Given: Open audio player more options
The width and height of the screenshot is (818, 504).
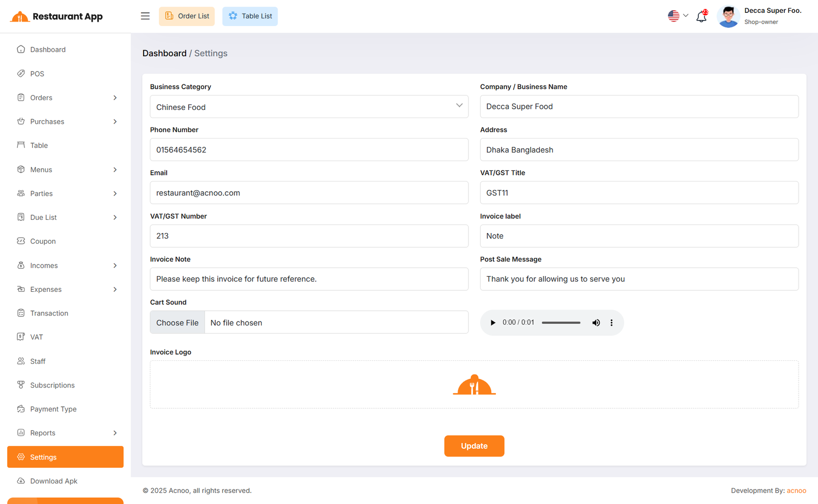Looking at the screenshot, I should pos(611,323).
